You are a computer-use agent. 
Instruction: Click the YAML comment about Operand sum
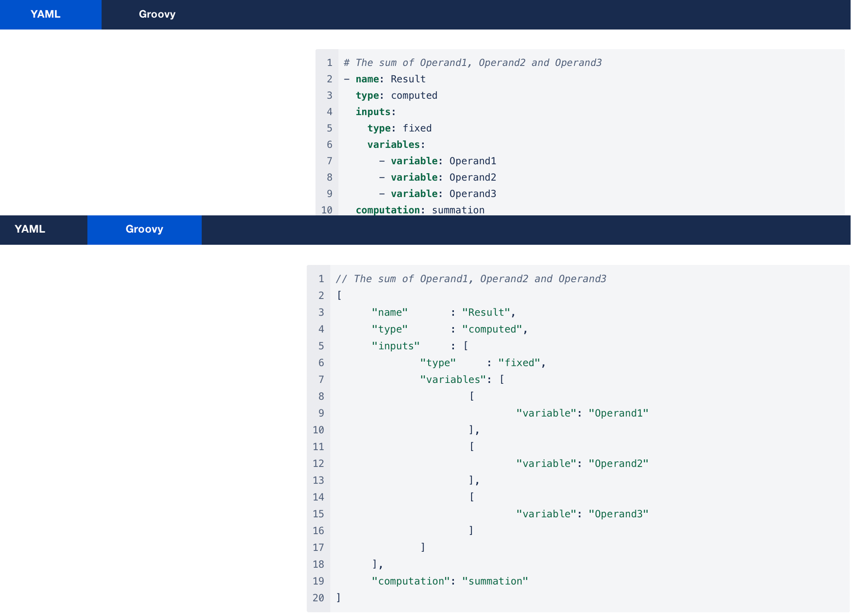[x=472, y=62]
